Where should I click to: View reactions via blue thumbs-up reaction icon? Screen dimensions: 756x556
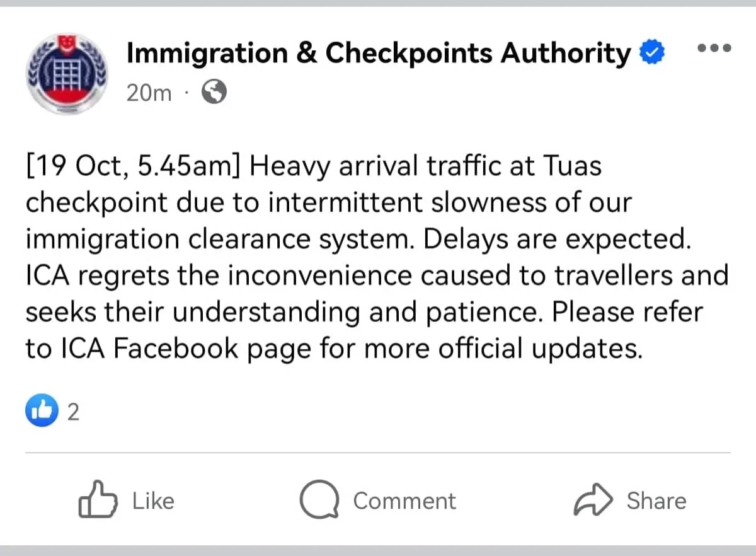pyautogui.click(x=42, y=412)
